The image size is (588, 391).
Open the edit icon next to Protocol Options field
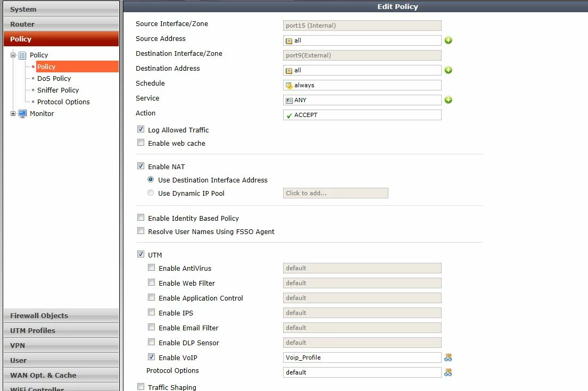click(448, 372)
